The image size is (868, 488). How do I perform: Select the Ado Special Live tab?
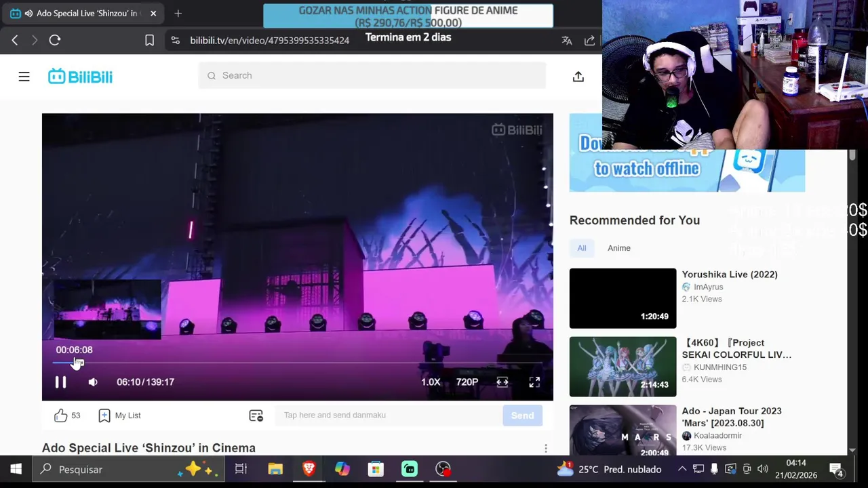click(83, 14)
